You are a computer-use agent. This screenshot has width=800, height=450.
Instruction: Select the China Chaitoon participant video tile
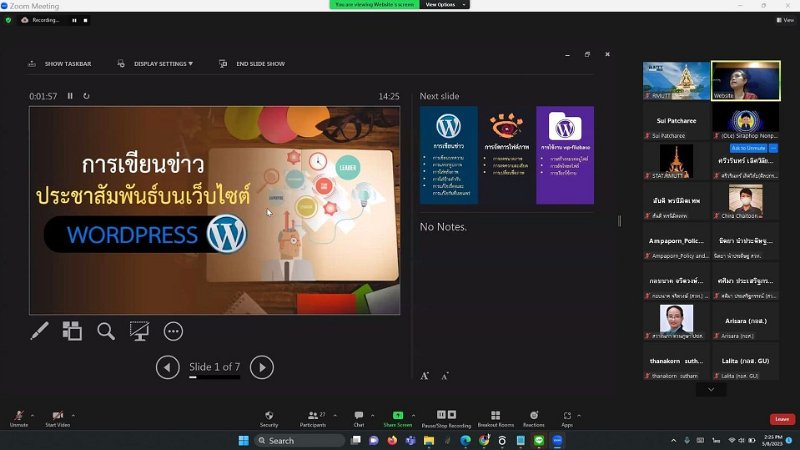[x=745, y=201]
